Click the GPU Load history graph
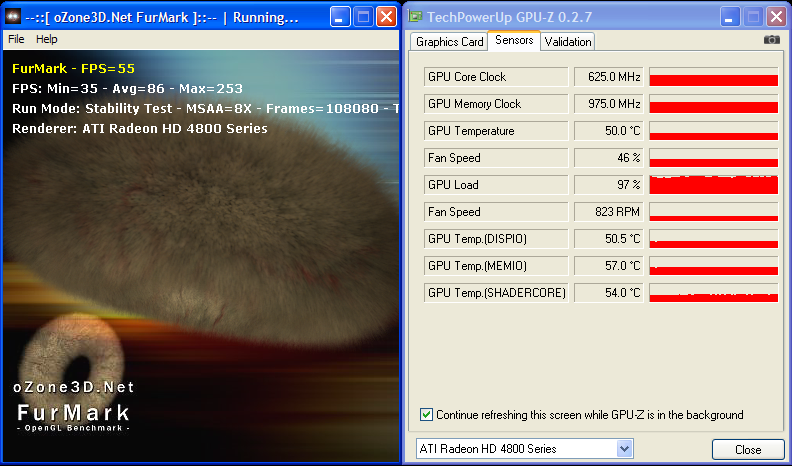Screen dimensions: 792x466 [x=714, y=185]
